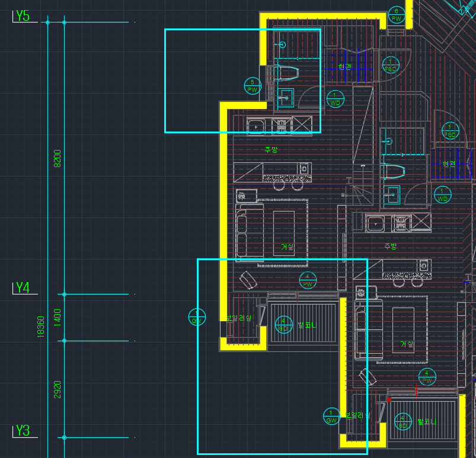Select the 1 WD door tag by upper 현관
Viewport: 476px width, 458px height.
coord(335,98)
